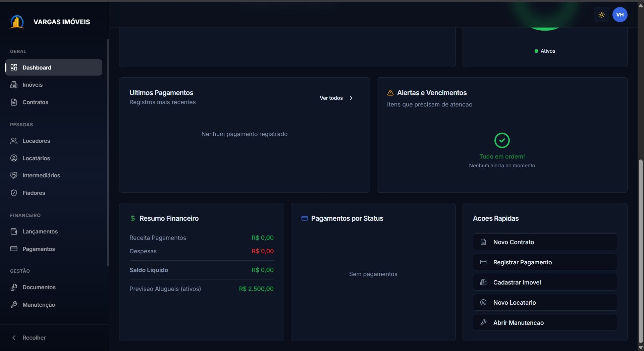644x351 pixels.
Task: Click the Vargas Imóveis logo
Action: point(17,21)
